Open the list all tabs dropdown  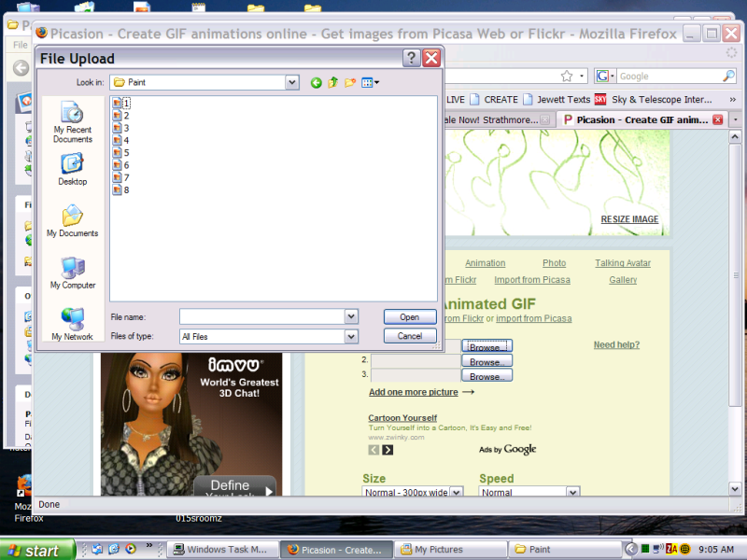click(x=736, y=120)
